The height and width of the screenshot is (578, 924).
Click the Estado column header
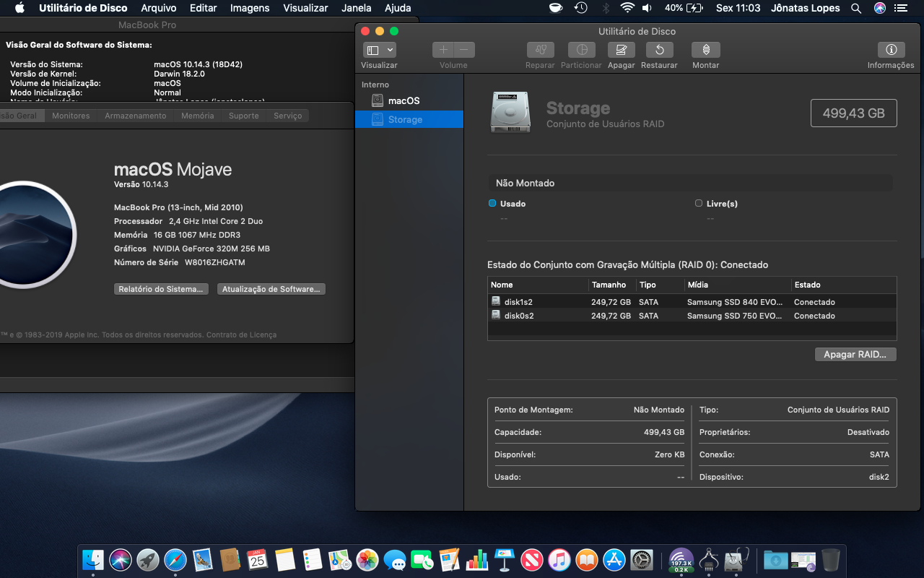[843, 285]
